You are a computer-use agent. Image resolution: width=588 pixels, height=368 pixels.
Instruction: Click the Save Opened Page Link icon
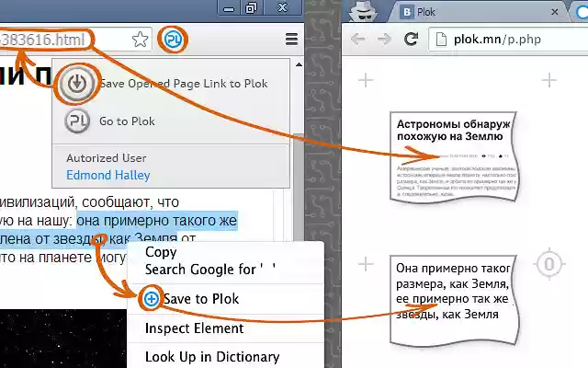(x=77, y=84)
